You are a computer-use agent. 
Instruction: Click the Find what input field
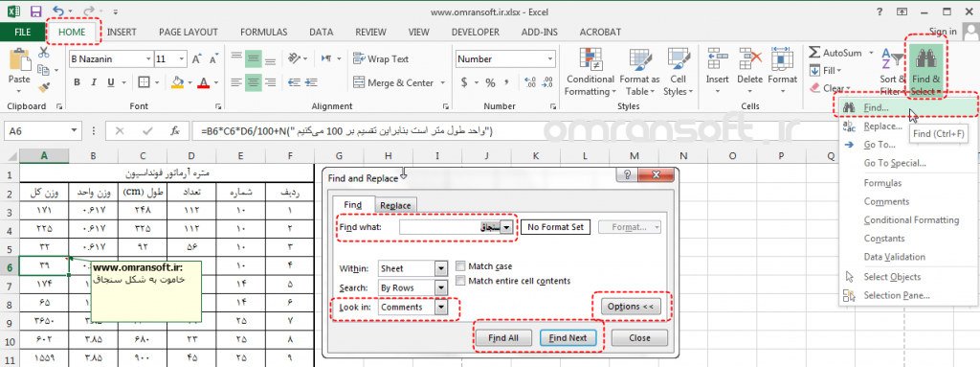point(451,227)
